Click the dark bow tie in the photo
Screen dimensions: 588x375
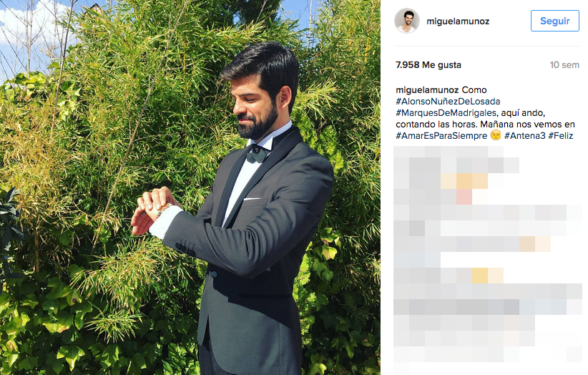coord(258,153)
